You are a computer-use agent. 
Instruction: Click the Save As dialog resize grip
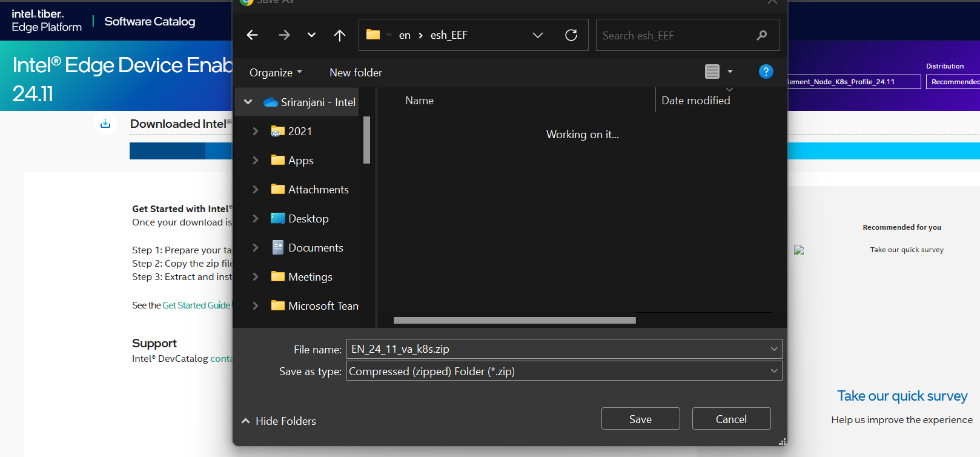[783, 441]
